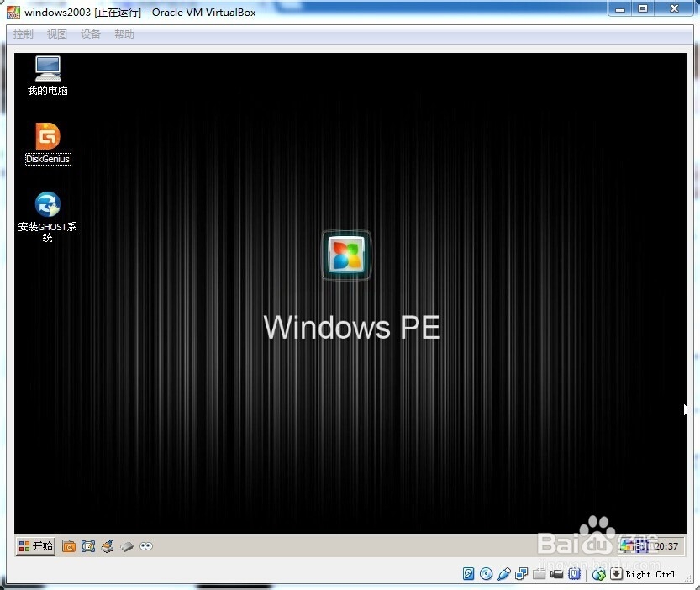The height and width of the screenshot is (590, 700).
Task: Click the VirtualBox title bar app icon
Action: pos(13,12)
